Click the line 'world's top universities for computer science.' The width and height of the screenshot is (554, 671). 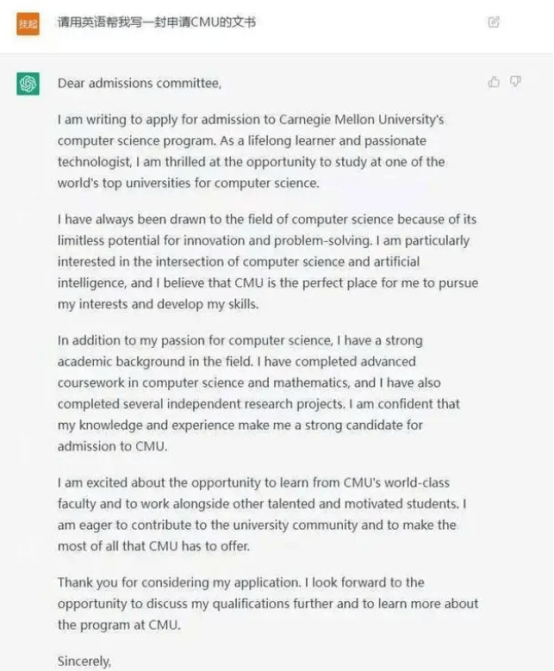coord(188,183)
